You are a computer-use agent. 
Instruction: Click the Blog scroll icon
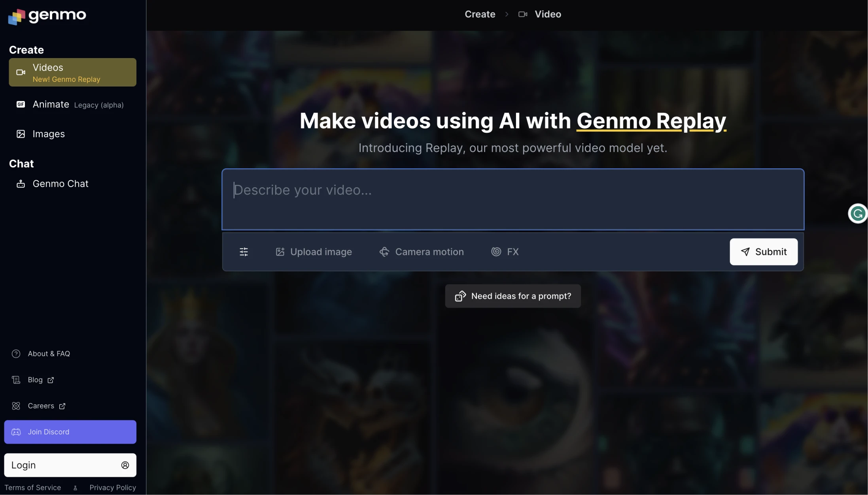click(16, 380)
